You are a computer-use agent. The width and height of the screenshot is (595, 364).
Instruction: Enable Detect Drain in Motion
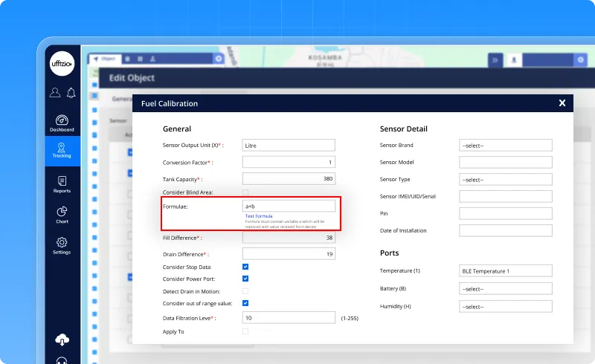pos(245,291)
